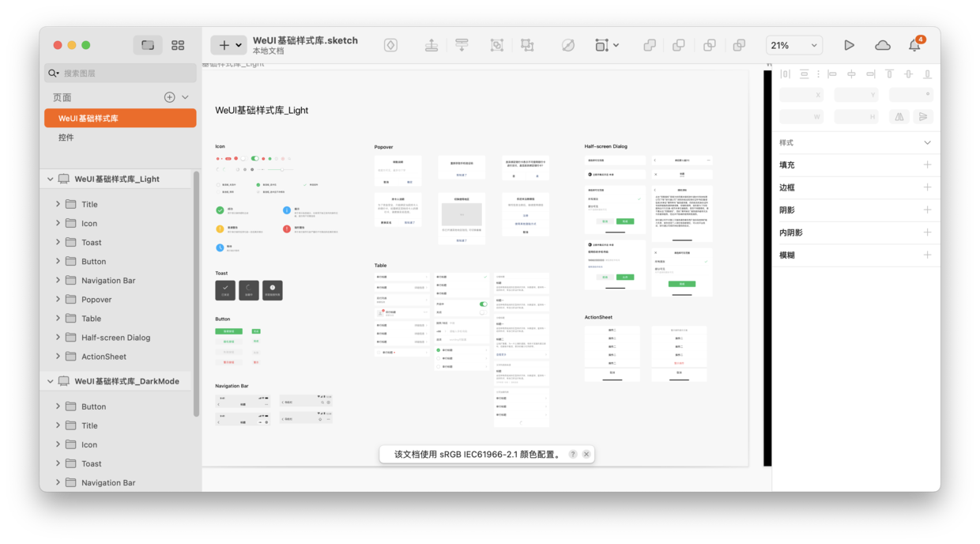Add a shadow with 阴影 plus
The image size is (980, 544).
(927, 210)
